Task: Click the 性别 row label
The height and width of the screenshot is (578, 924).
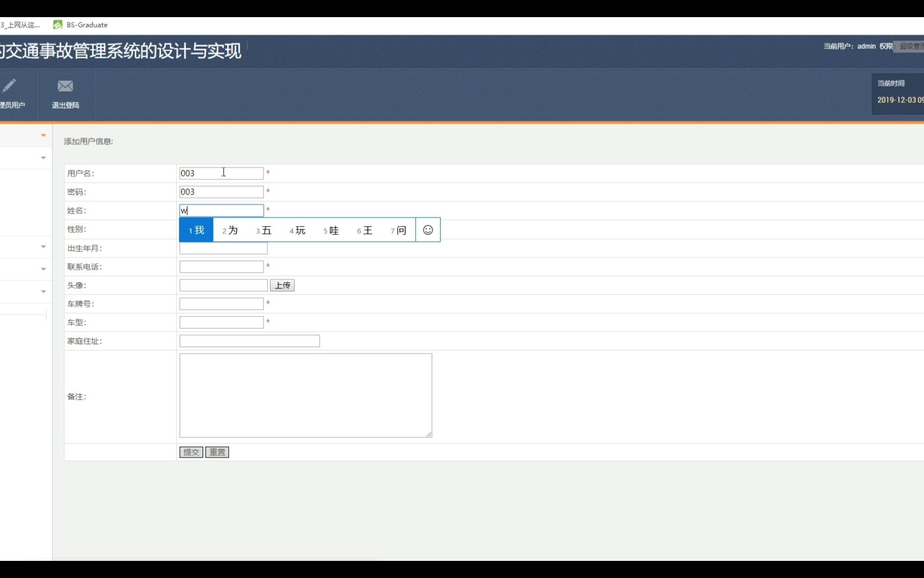Action: [76, 229]
